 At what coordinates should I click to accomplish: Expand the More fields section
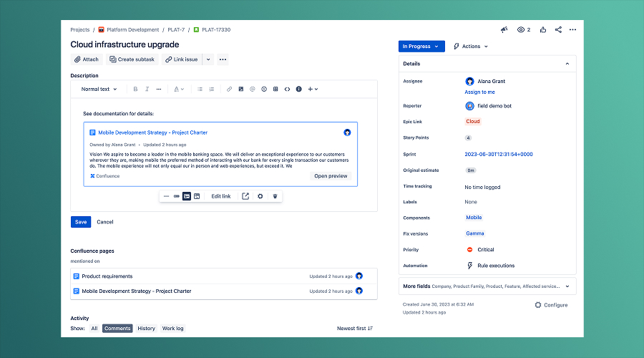(x=487, y=286)
